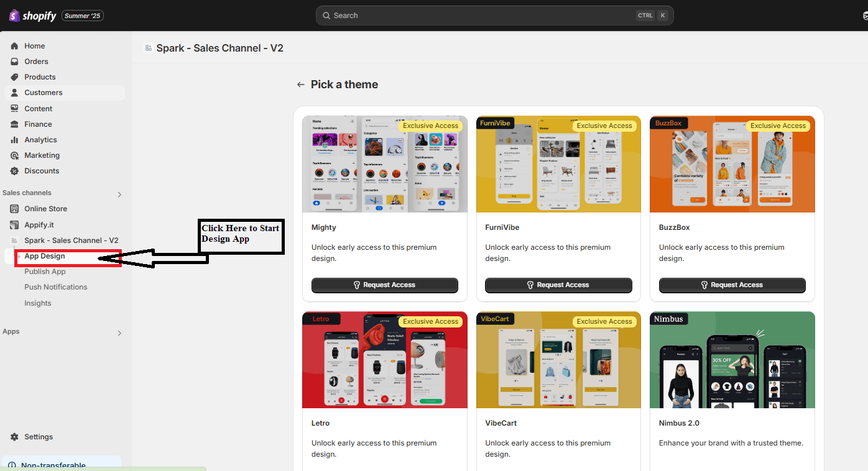This screenshot has height=471, width=868.
Task: Expand the Apps section
Action: (118, 332)
